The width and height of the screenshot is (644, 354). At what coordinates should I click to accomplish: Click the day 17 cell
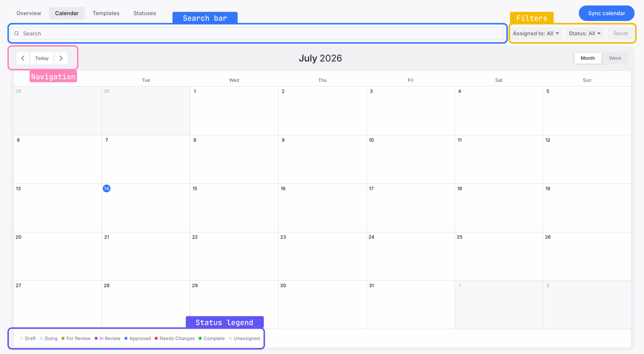coord(411,208)
